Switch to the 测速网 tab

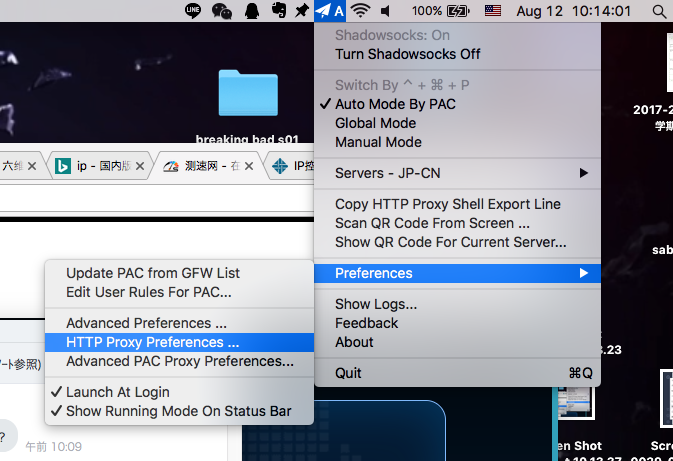(x=207, y=166)
